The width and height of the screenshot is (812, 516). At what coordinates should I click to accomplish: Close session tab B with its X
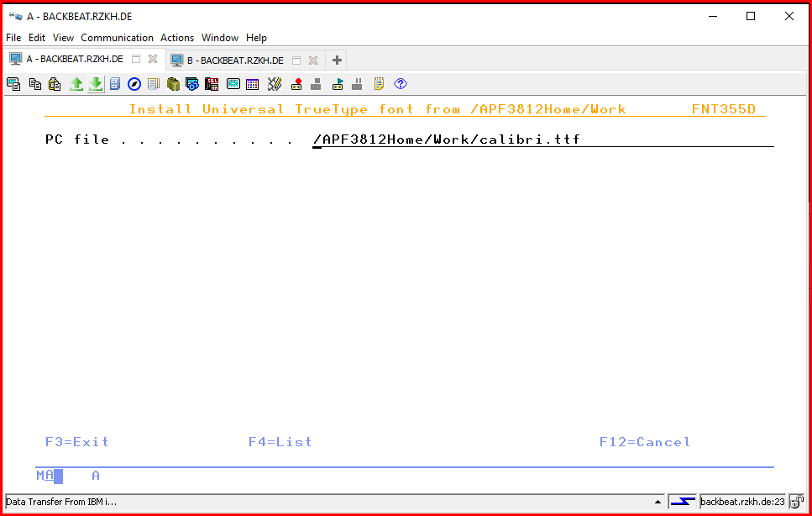(313, 61)
